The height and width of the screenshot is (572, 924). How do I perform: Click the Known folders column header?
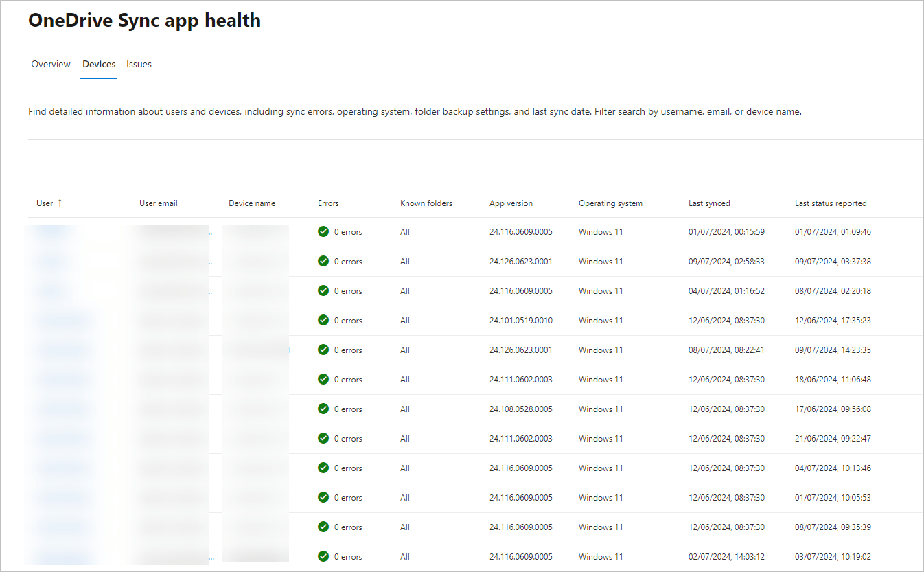click(x=426, y=203)
